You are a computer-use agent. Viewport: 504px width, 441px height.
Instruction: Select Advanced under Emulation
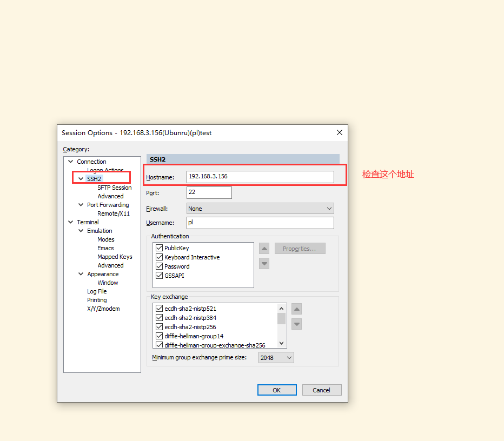tap(110, 266)
